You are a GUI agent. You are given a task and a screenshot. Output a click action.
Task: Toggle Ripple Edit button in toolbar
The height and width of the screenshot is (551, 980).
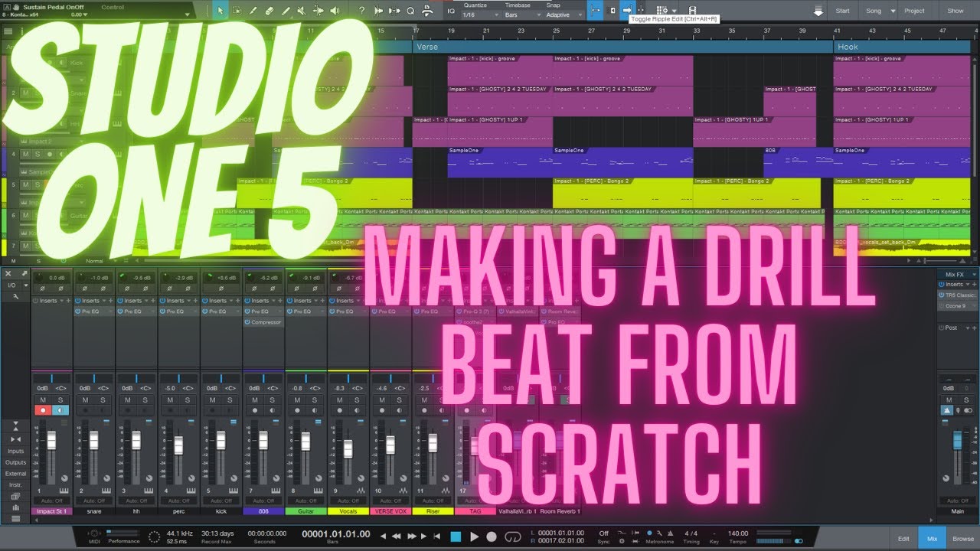pyautogui.click(x=627, y=10)
